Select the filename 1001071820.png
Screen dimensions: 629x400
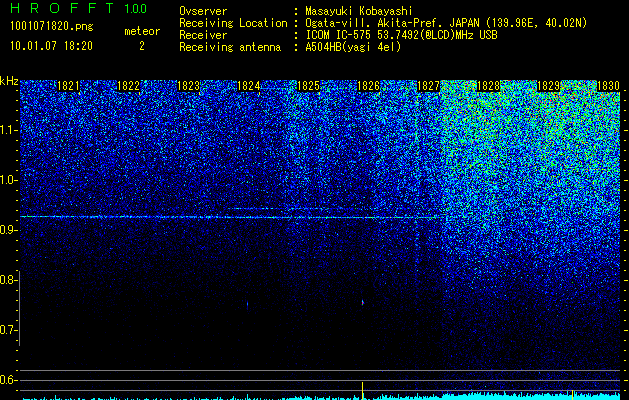point(52,27)
